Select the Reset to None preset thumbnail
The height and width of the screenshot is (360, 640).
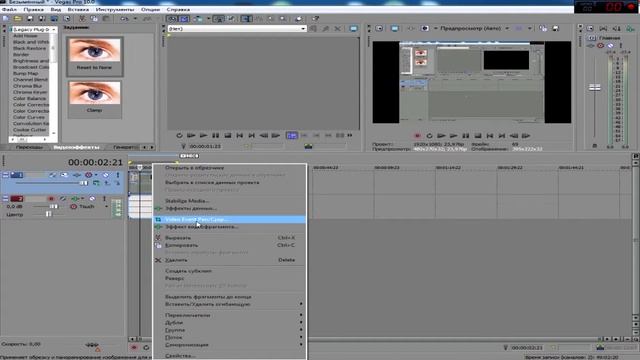95,56
